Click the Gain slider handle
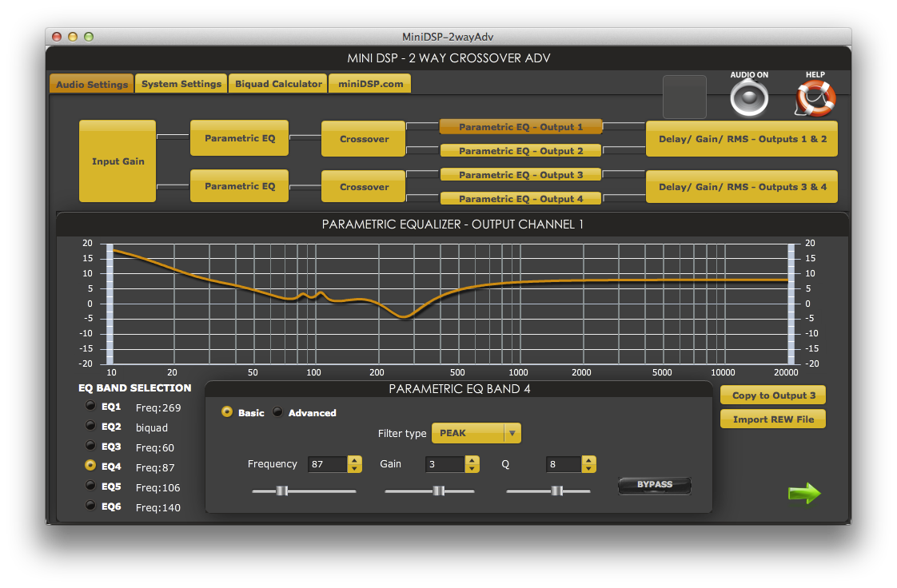Image resolution: width=897 pixels, height=588 pixels. 439,491
